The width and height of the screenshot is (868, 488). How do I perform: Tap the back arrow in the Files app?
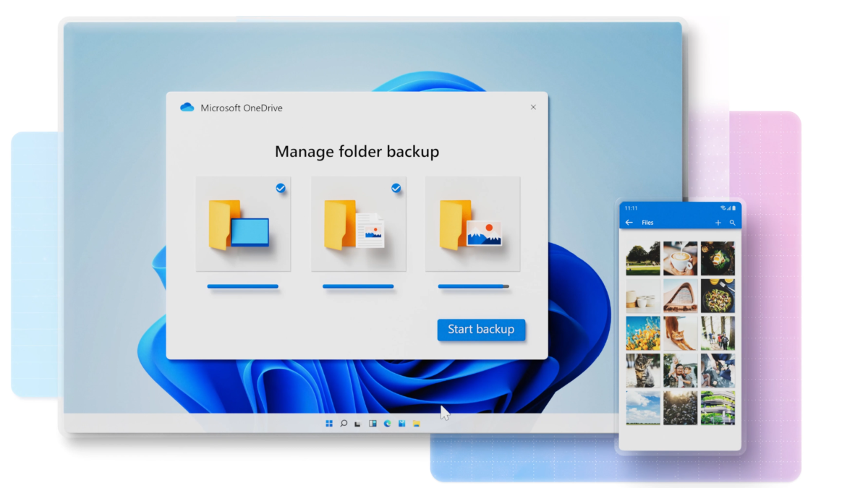point(629,222)
